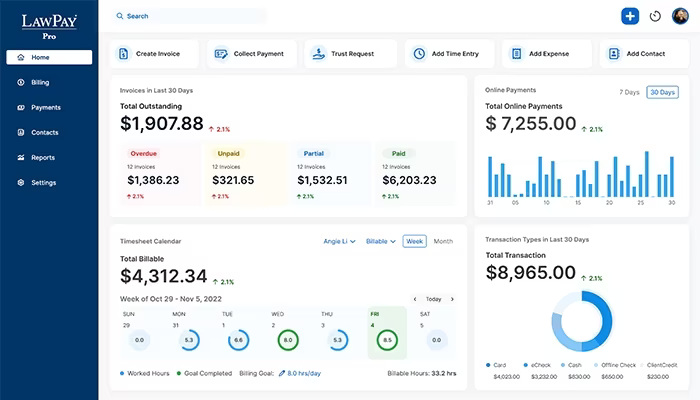Click Trust Request button label
The image size is (700, 400).
click(352, 54)
